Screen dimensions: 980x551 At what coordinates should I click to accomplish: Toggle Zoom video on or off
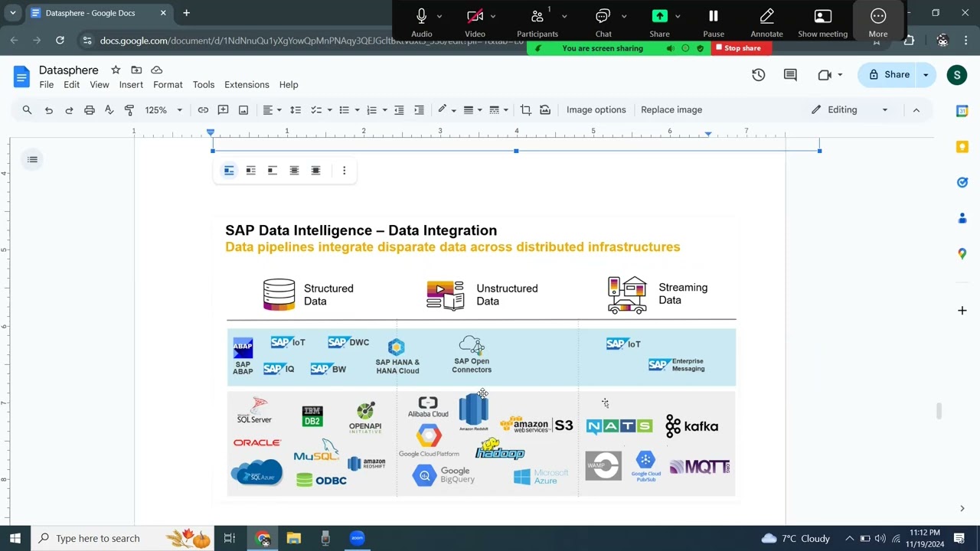tap(475, 21)
